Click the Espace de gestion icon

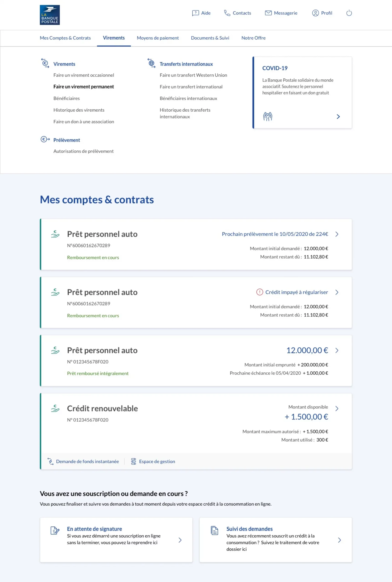point(133,461)
